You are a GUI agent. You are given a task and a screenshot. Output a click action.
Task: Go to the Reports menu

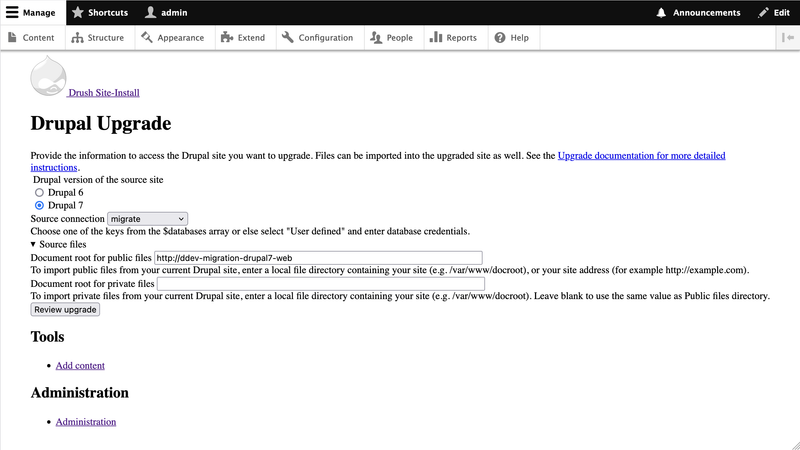coord(453,38)
